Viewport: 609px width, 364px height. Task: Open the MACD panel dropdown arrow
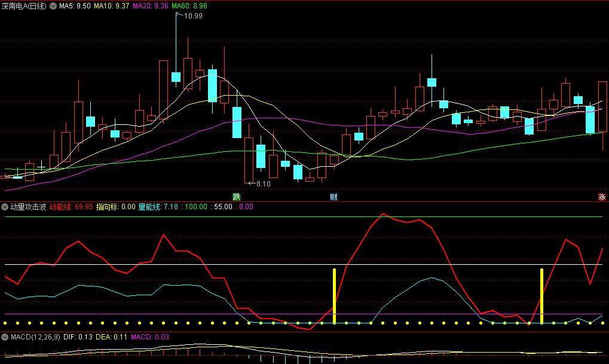5,337
